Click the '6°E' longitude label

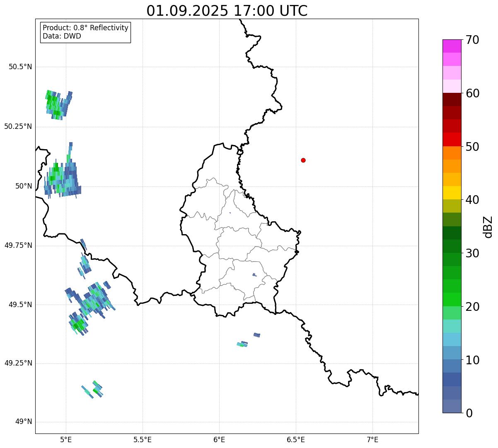(x=219, y=439)
